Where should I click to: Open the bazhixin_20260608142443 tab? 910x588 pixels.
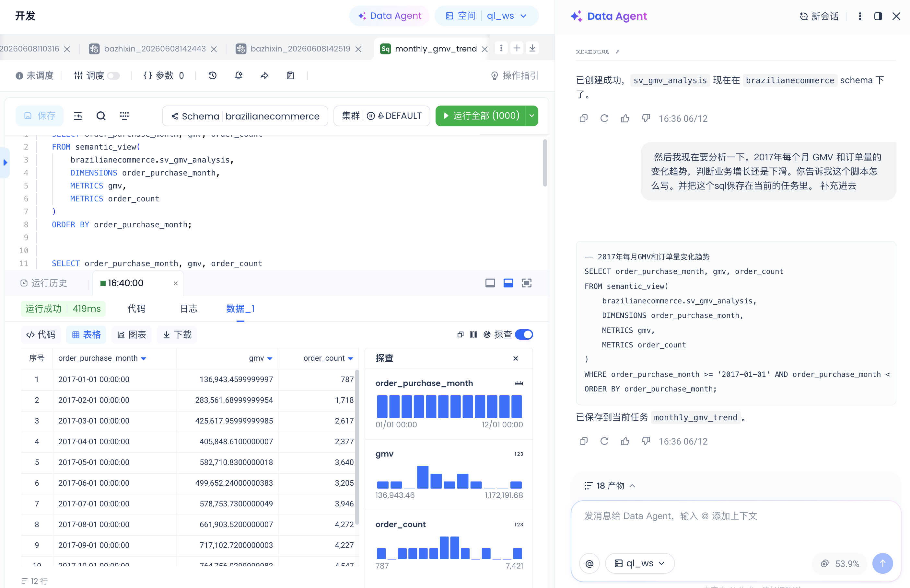click(155, 49)
